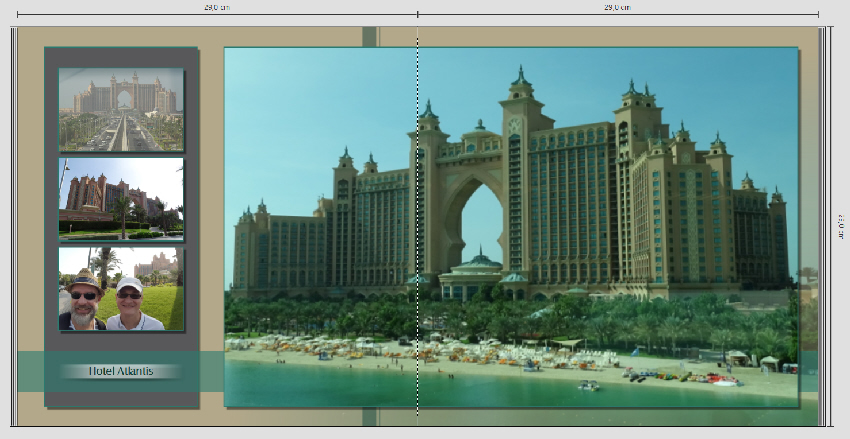Viewport: 850px width, 439px height.
Task: Select the small gray-green rectangle at page bottom
Action: [x=369, y=415]
